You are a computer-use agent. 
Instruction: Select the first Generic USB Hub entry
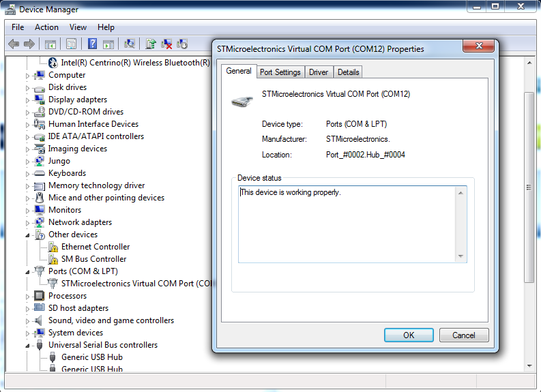click(x=92, y=357)
